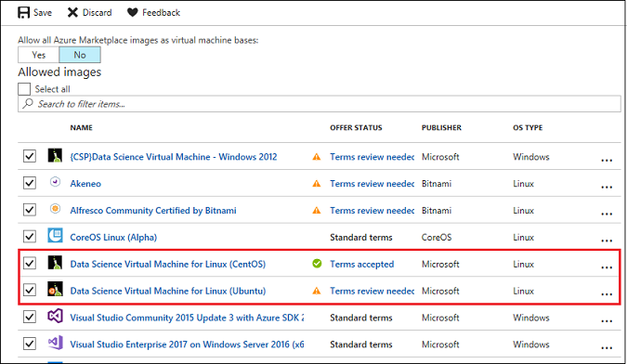This screenshot has height=364, width=627.
Task: Open the ellipsis menu for CSP Data Science row
Action: click(607, 161)
